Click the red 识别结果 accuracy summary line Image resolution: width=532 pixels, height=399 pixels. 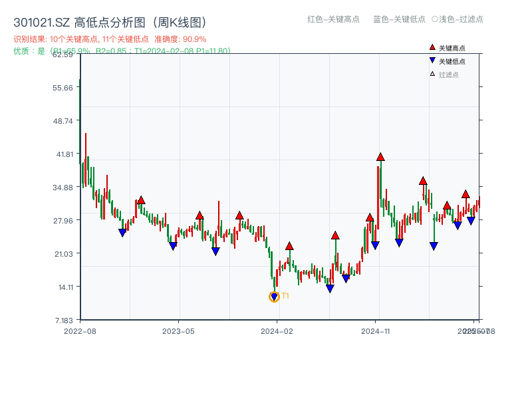pyautogui.click(x=110, y=39)
